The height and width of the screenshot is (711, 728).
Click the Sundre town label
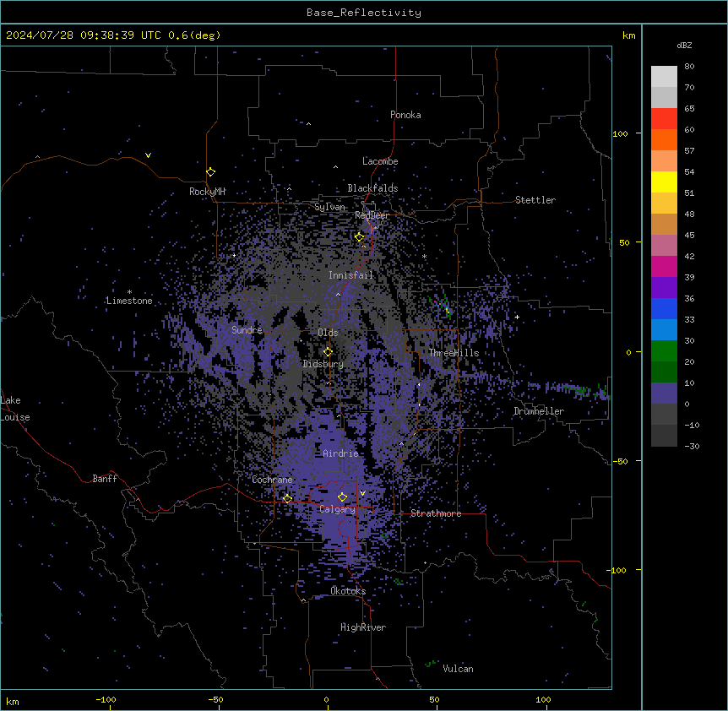click(247, 330)
